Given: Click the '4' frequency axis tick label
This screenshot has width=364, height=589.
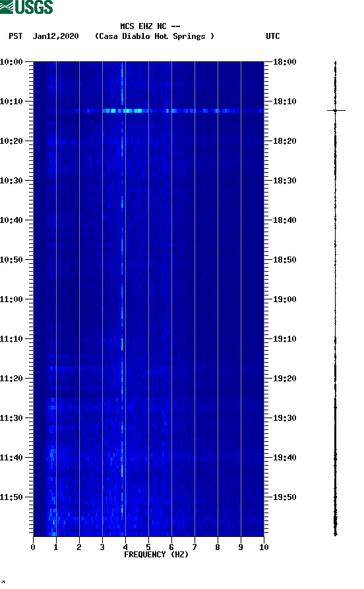Looking at the screenshot, I should coord(125,547).
